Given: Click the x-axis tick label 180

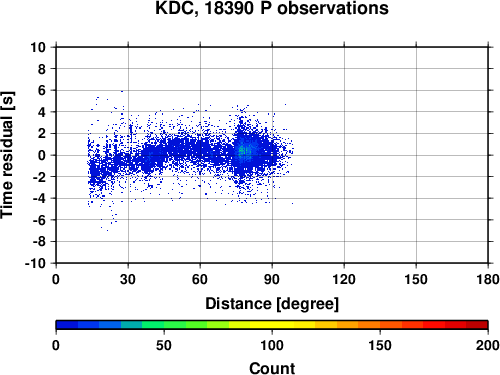Looking at the screenshot, I should point(488,279).
